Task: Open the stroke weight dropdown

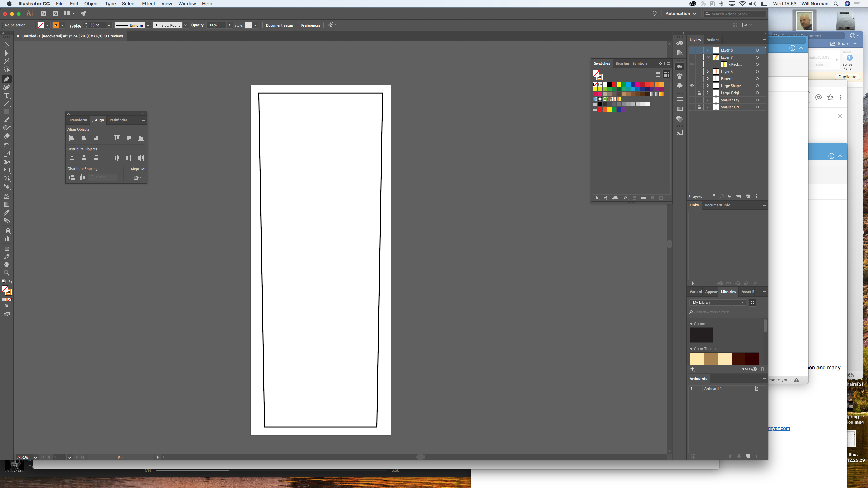Action: click(109, 25)
